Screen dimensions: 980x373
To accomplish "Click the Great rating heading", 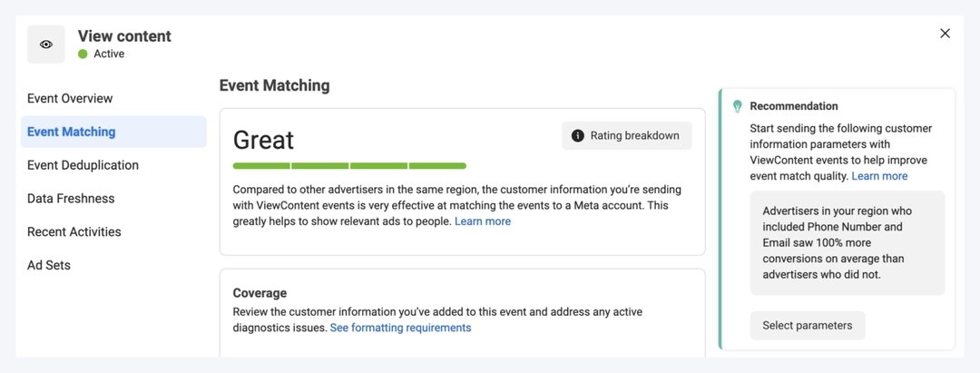I will (x=263, y=140).
